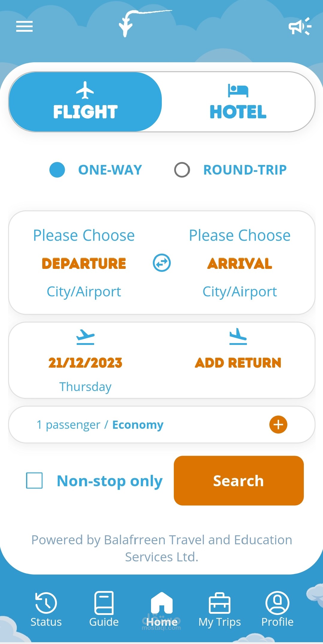The width and height of the screenshot is (323, 644).
Task: Select the One-Way radio option
Action: click(57, 170)
